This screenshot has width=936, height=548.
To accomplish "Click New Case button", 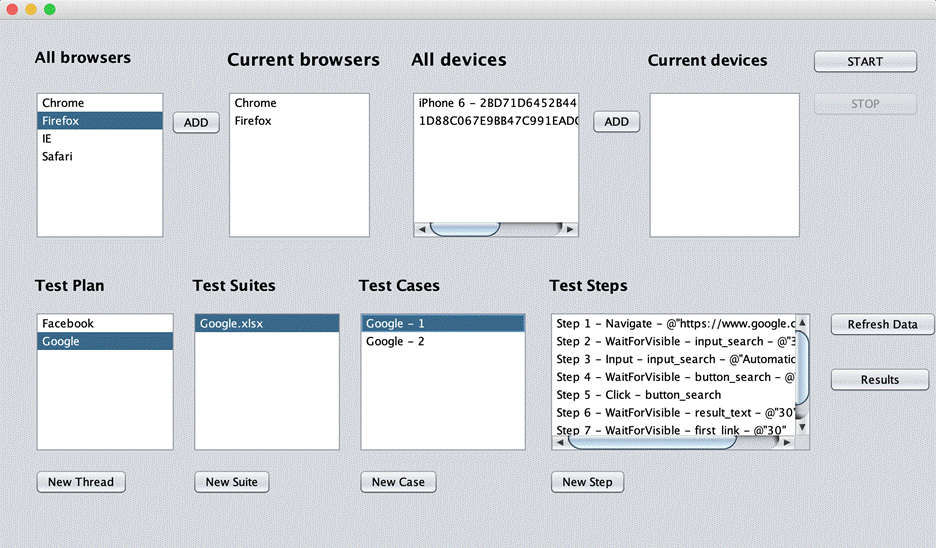I will (x=398, y=482).
